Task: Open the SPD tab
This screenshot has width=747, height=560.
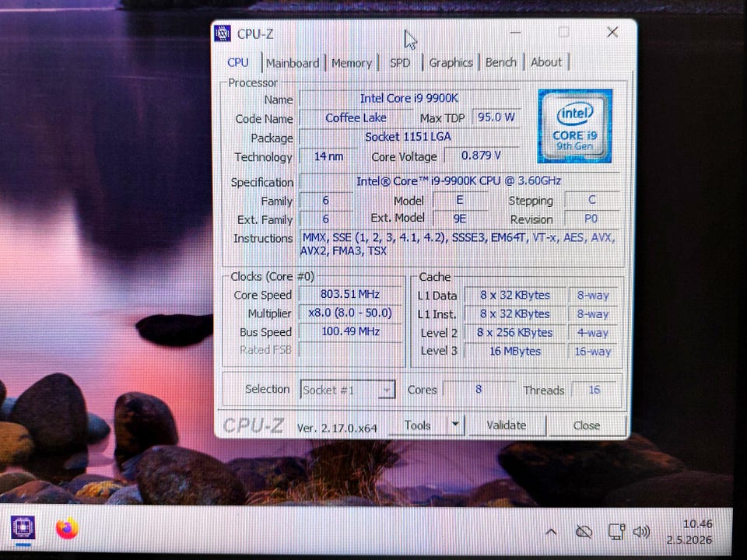Action: (x=400, y=63)
